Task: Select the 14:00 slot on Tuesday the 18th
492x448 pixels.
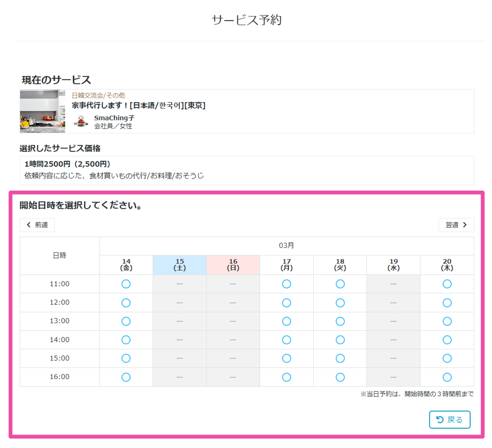Action: coord(340,339)
